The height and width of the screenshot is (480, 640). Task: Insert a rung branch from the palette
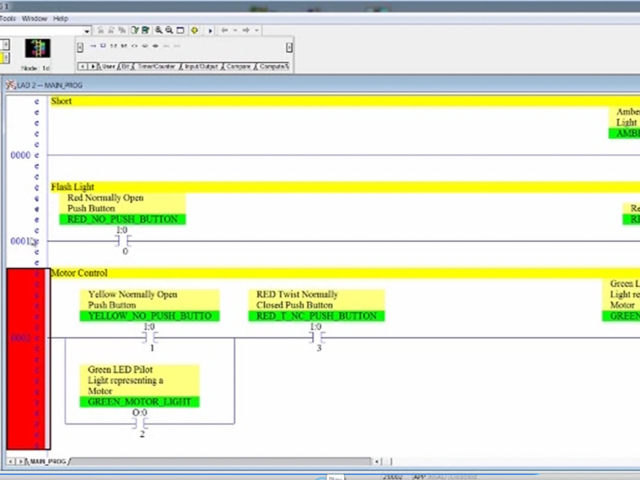coord(103,46)
